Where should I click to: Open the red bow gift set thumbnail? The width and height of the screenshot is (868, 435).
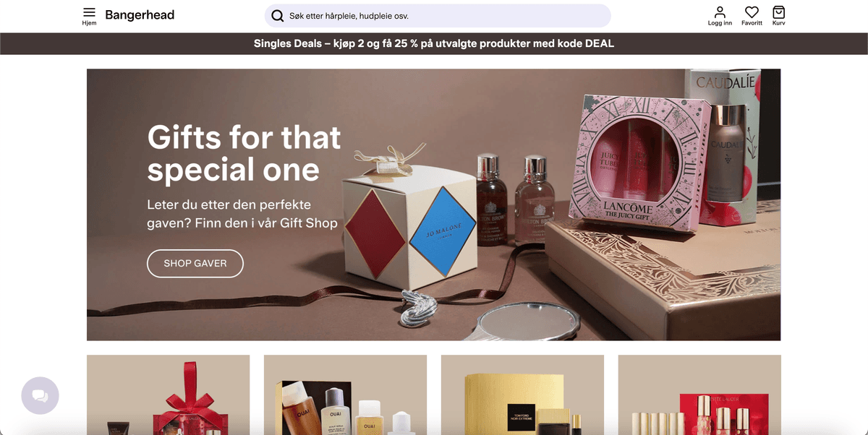[169, 395]
